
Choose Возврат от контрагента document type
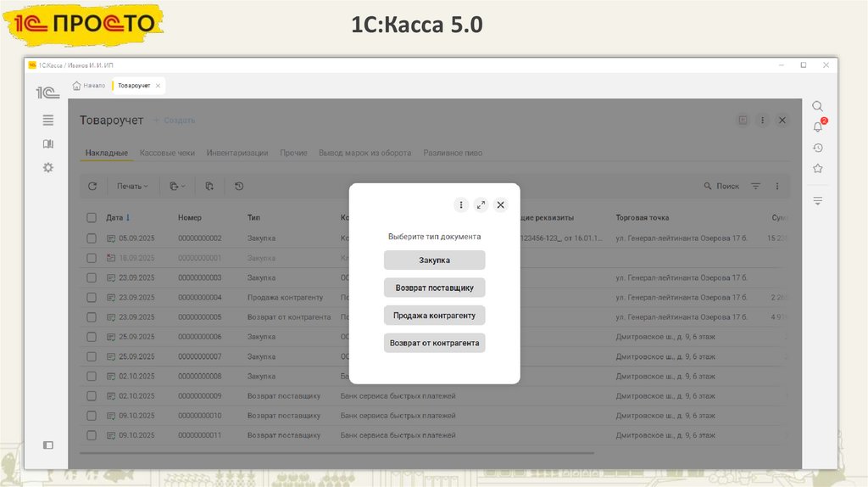[x=435, y=343]
